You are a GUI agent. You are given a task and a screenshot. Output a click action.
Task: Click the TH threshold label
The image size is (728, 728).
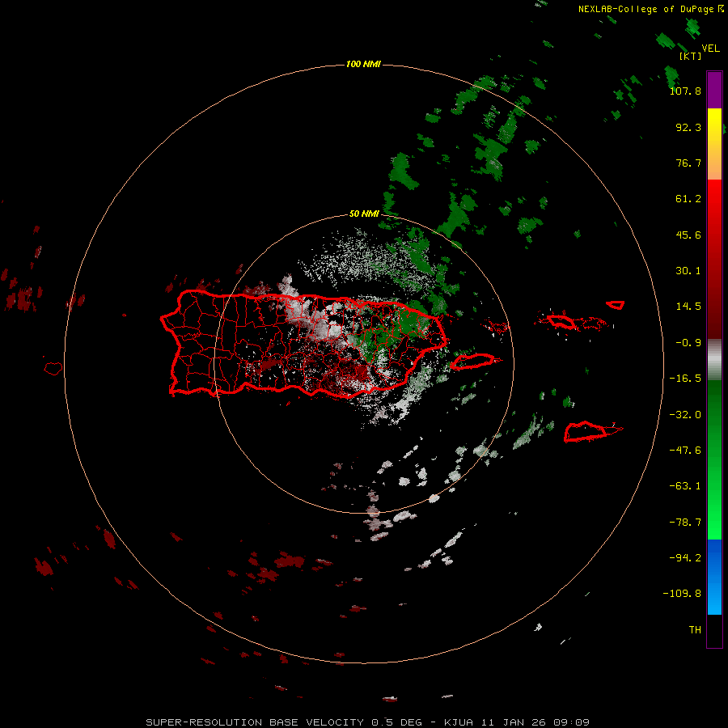coord(695,630)
